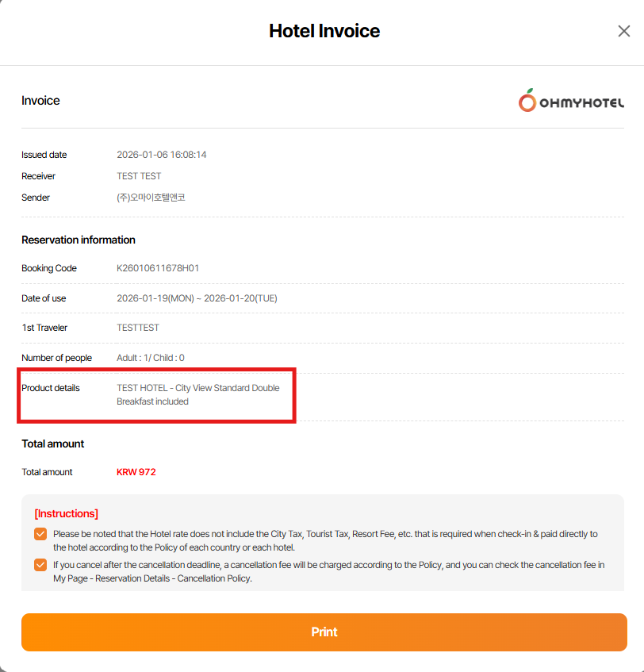
Task: Click the red [Instructions] heading
Action: [67, 513]
